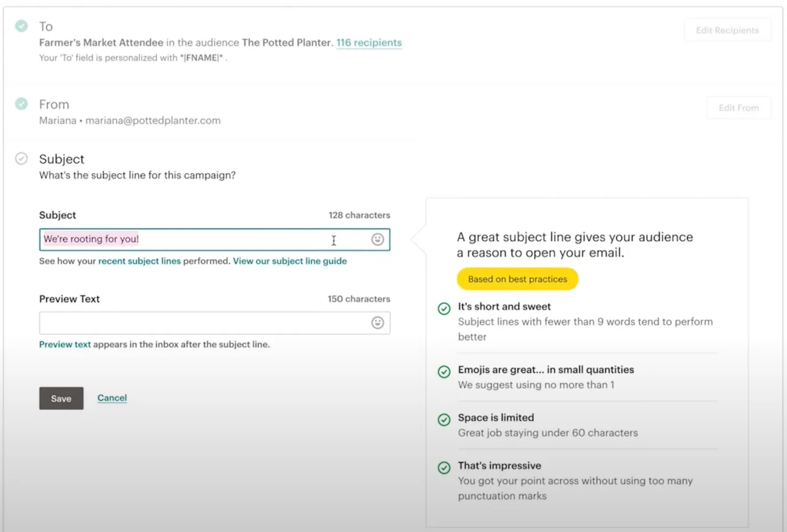
Task: Open "View our subject line guide" link
Action: pos(290,261)
